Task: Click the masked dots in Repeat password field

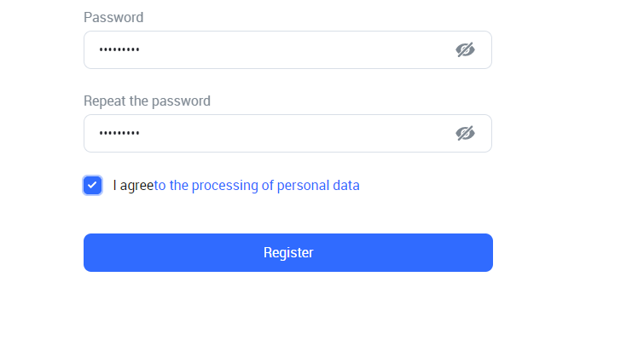Action: 119,133
